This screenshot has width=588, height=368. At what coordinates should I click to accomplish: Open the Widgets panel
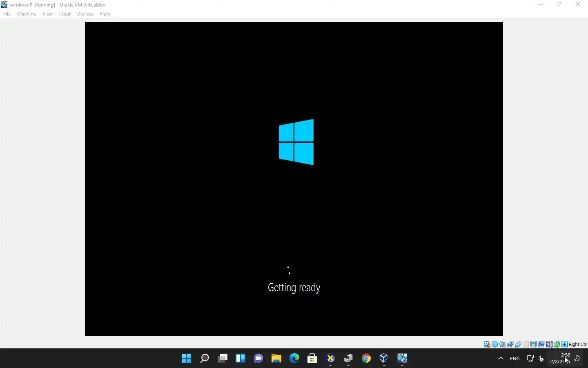[x=241, y=359]
